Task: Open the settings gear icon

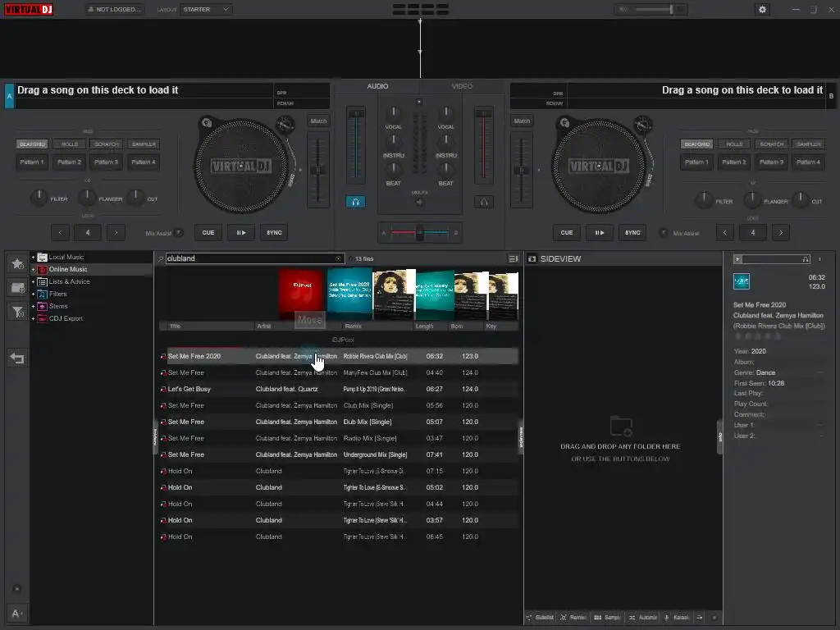Action: (x=762, y=9)
